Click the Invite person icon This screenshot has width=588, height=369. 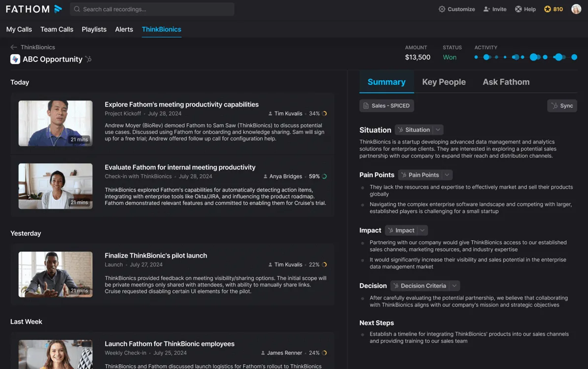coord(486,9)
